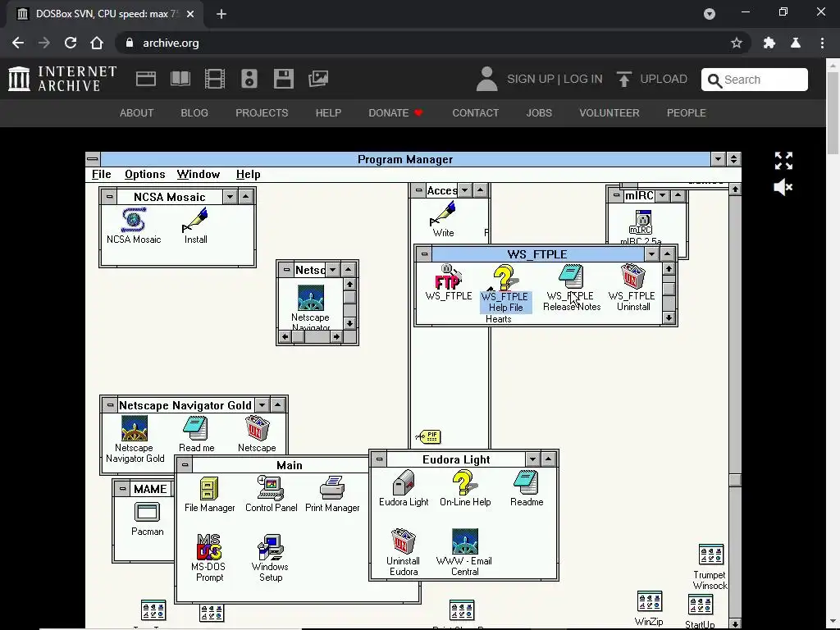Open Eudora Light window control menu
The width and height of the screenshot is (840, 630).
379,459
